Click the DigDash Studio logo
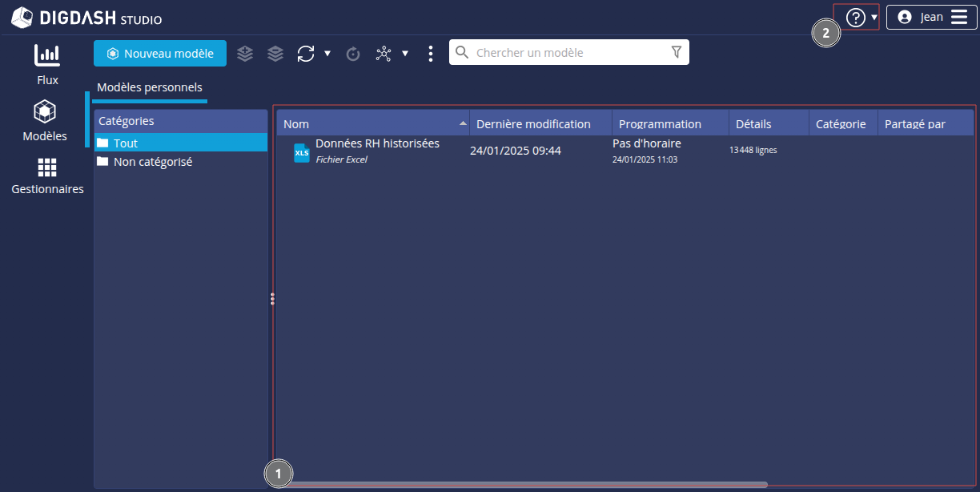The width and height of the screenshot is (980, 492). 86,18
